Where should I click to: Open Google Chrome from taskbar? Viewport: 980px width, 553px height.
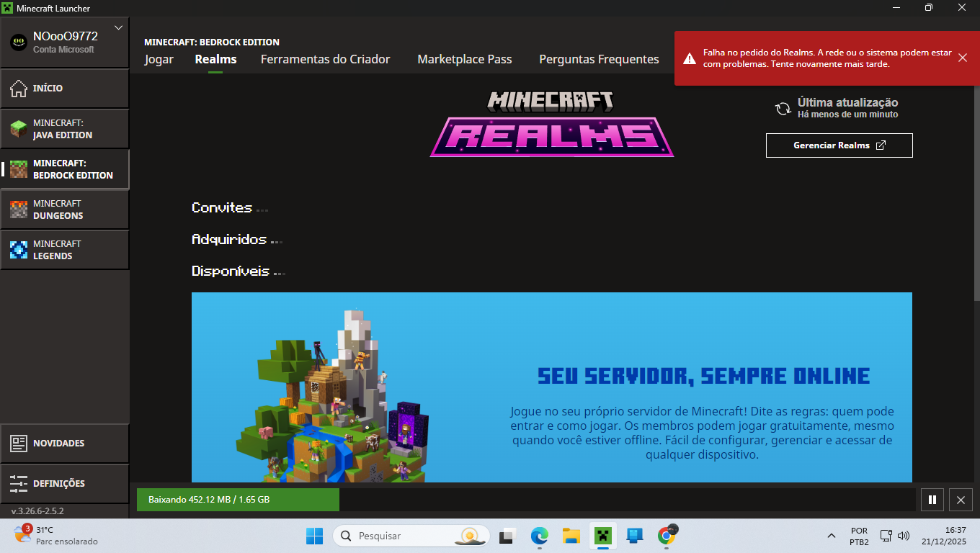667,536
